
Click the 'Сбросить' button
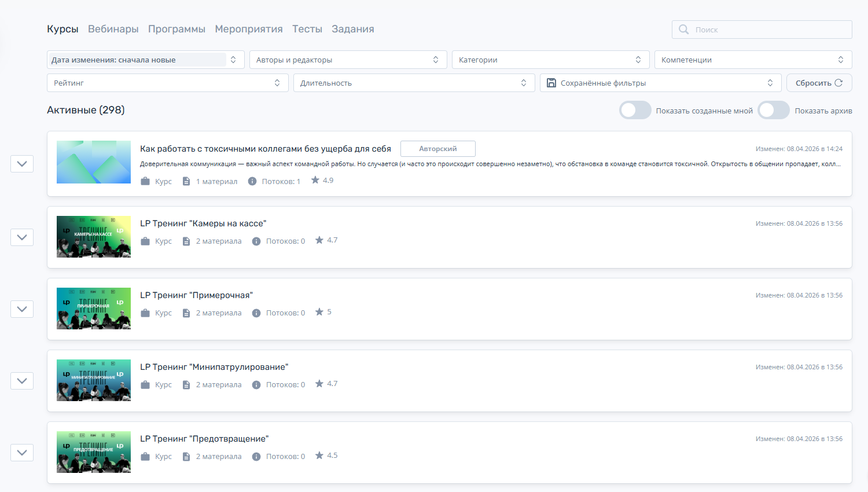click(819, 83)
